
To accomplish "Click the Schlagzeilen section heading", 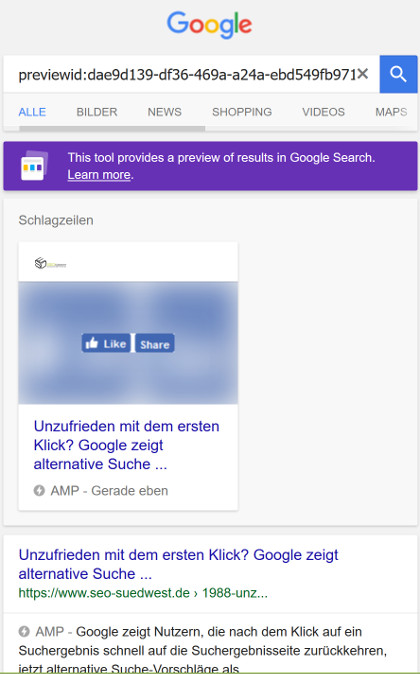I will pyautogui.click(x=56, y=220).
